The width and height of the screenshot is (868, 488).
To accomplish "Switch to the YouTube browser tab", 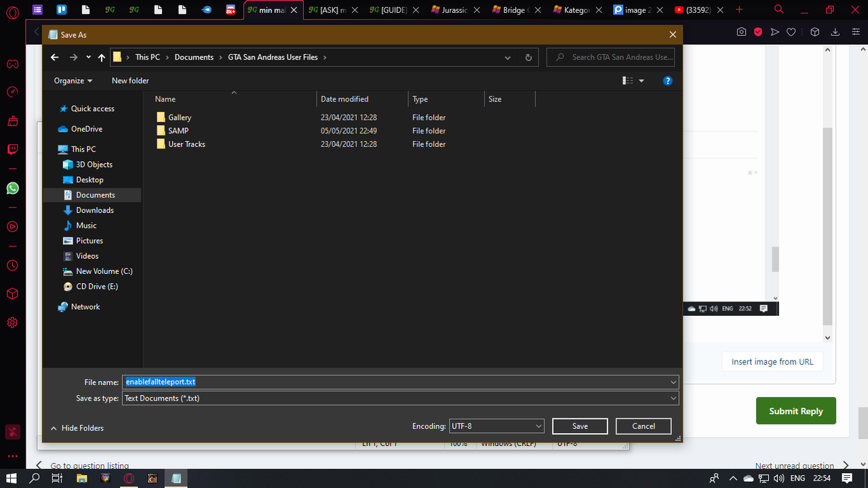I will 699,10.
